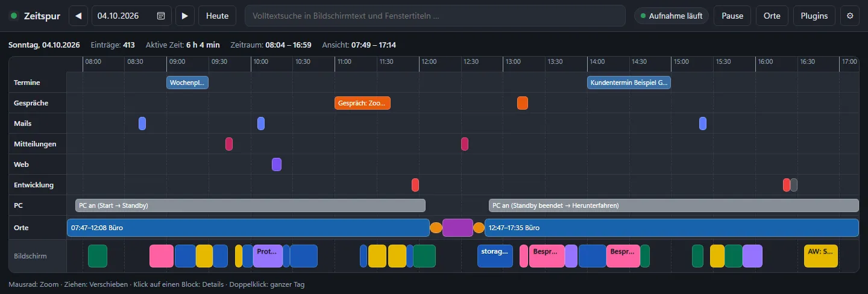Pause the recording

pyautogui.click(x=732, y=16)
